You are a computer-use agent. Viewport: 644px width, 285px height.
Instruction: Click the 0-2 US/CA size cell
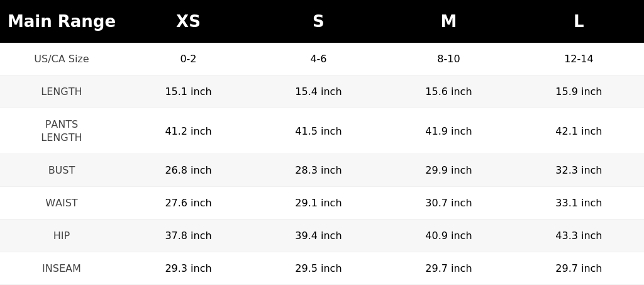coord(188,59)
